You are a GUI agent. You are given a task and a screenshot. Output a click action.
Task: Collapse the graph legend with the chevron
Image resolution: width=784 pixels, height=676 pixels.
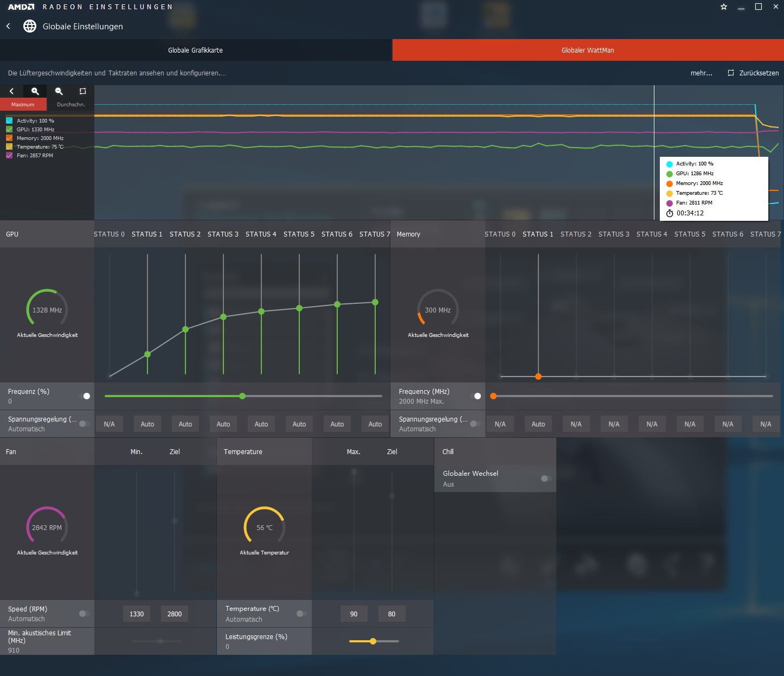click(x=11, y=91)
